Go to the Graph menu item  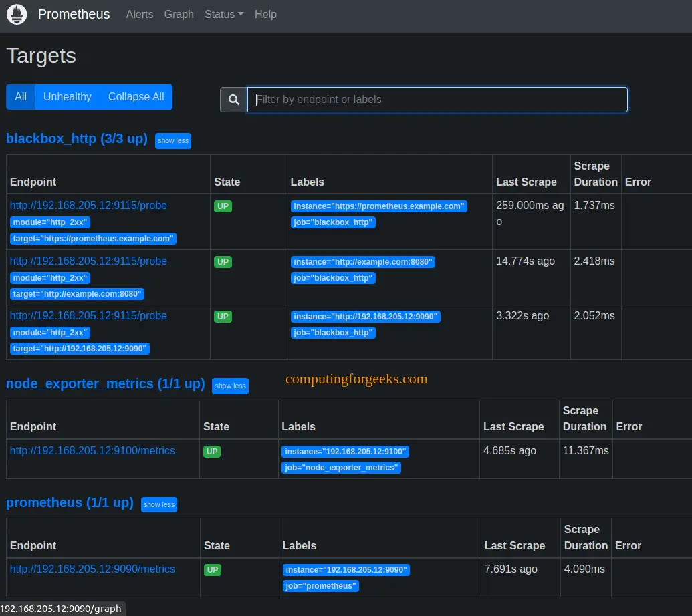179,14
